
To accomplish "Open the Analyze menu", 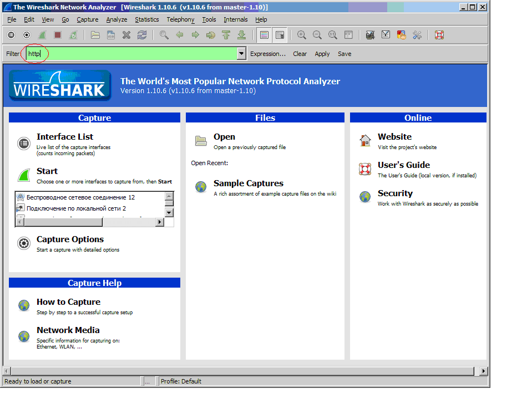I will pyautogui.click(x=116, y=19).
